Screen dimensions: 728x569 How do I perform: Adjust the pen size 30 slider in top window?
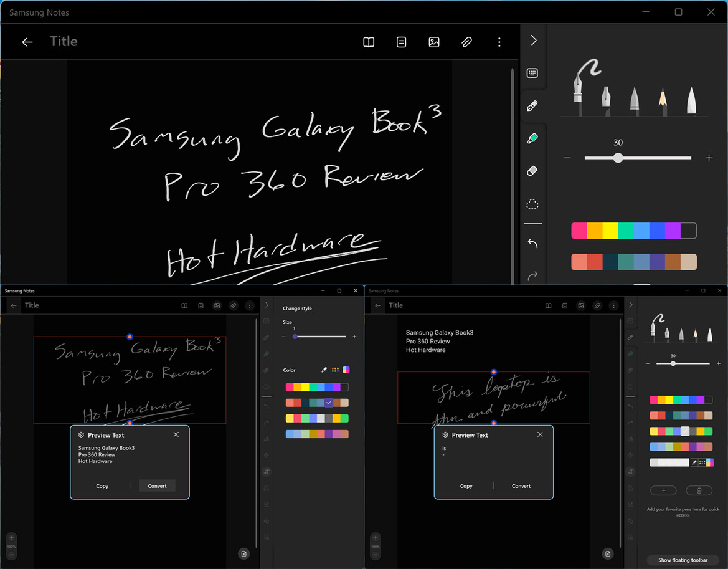coord(638,158)
